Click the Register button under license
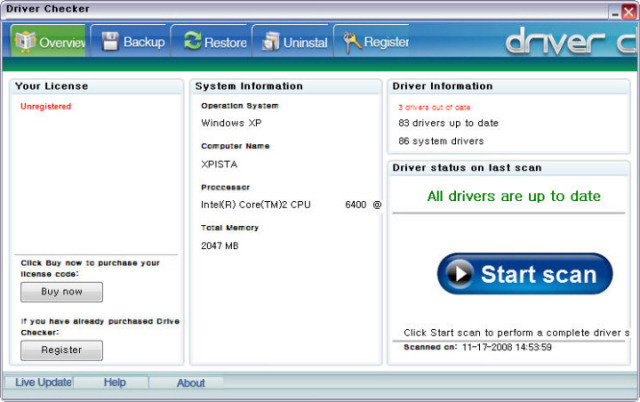 pyautogui.click(x=62, y=350)
